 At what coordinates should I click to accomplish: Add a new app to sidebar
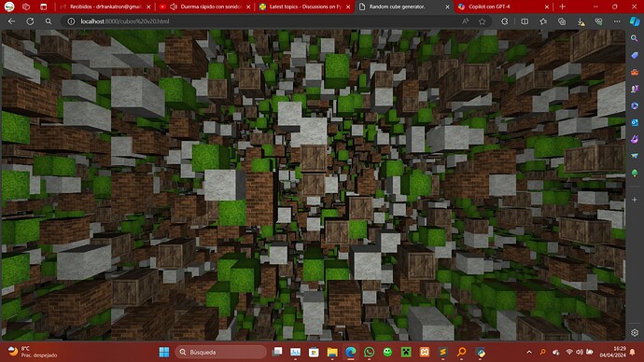pyautogui.click(x=635, y=200)
